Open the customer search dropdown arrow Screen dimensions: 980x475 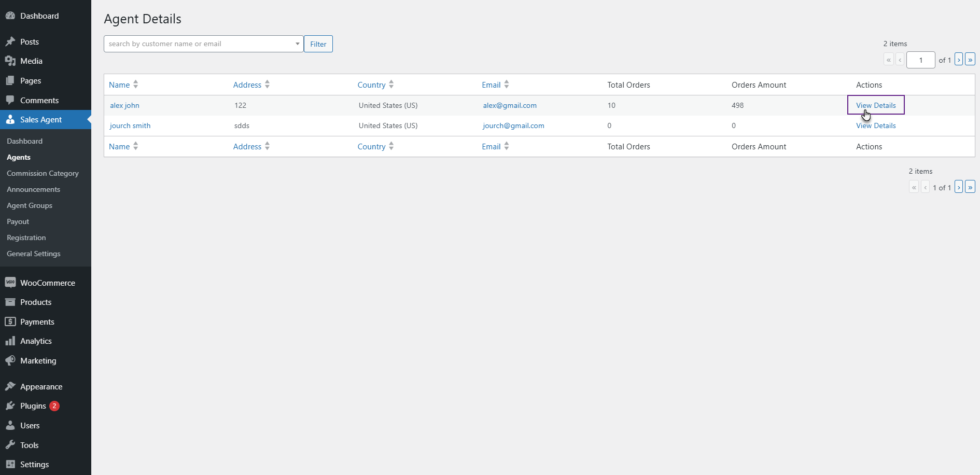click(x=297, y=44)
